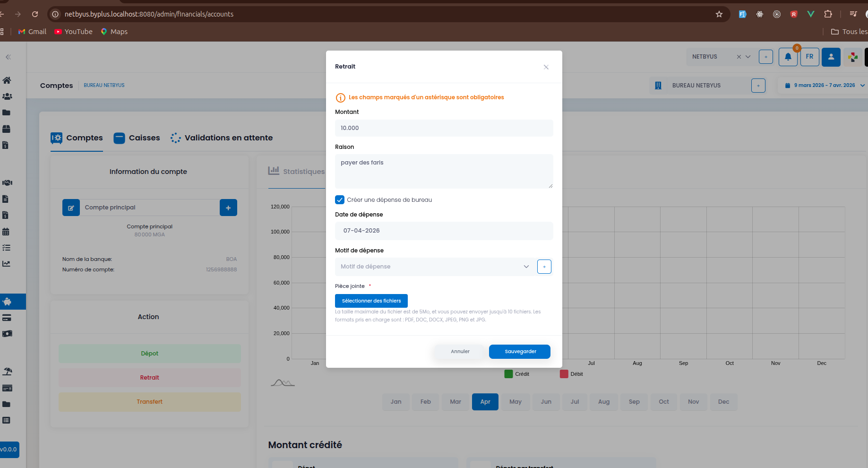Click the home icon in sidebar
The width and height of the screenshot is (868, 468).
point(7,80)
